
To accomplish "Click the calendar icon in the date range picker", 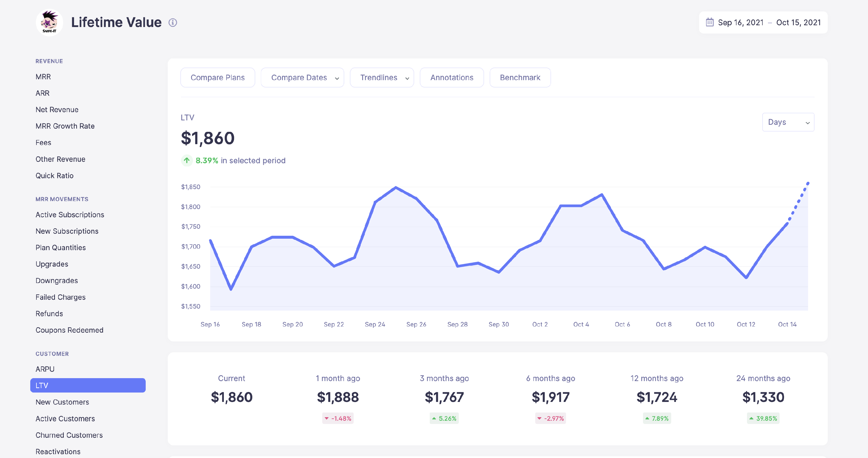I will (x=710, y=22).
